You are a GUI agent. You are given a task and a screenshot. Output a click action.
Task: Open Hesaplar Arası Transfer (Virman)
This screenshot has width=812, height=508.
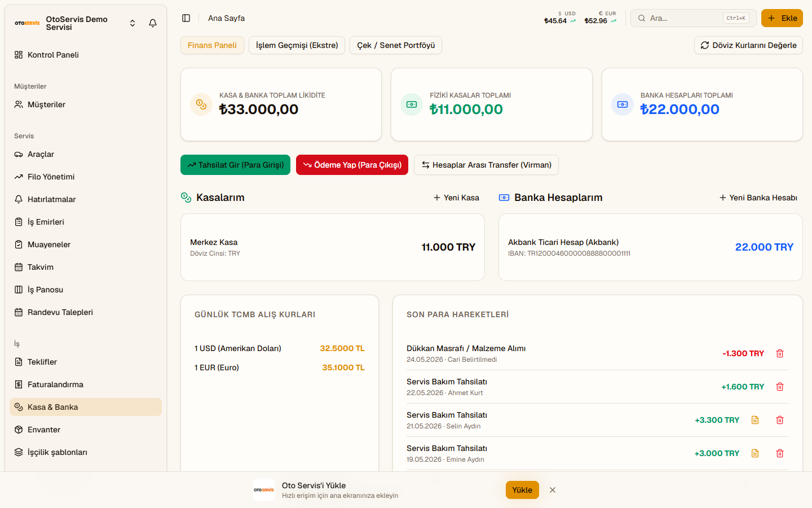pos(486,165)
